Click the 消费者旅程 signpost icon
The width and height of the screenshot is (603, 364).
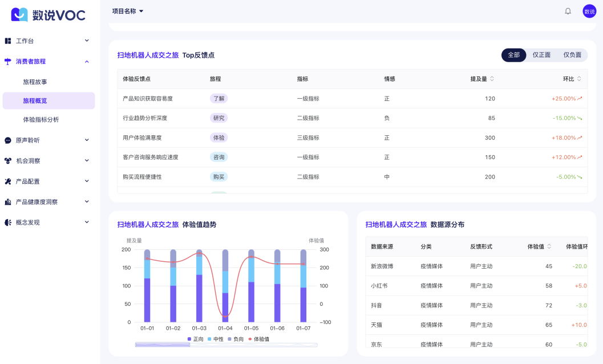point(7,62)
